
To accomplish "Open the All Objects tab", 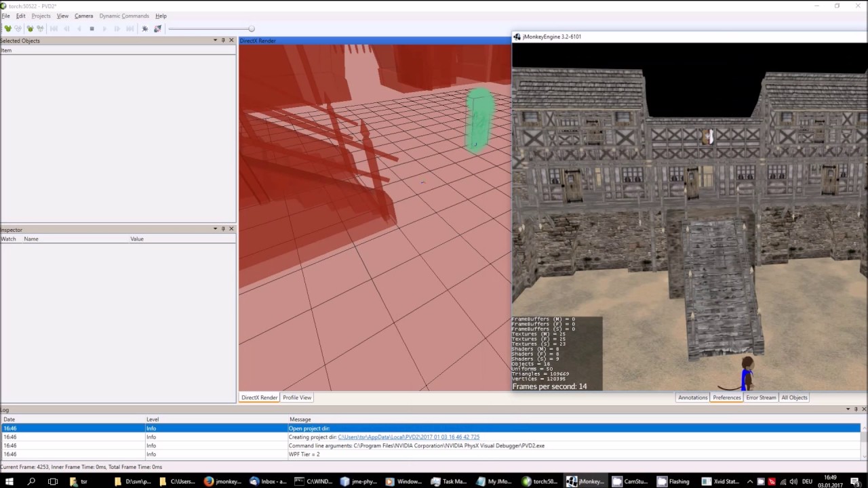I will click(x=794, y=398).
